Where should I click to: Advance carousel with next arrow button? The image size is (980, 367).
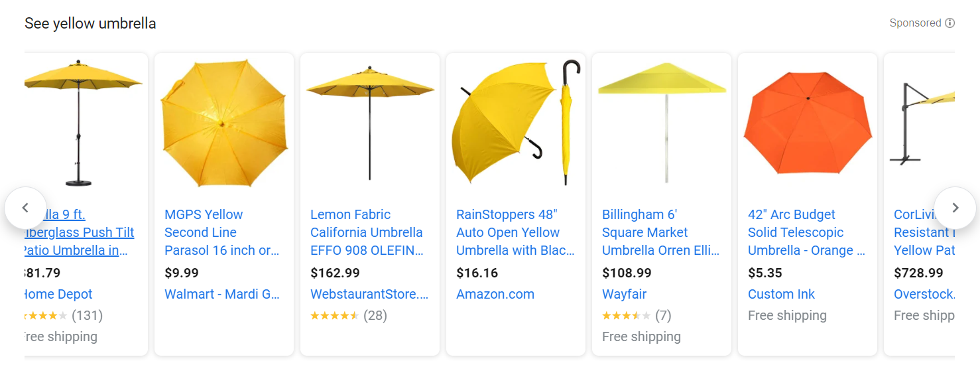point(955,208)
